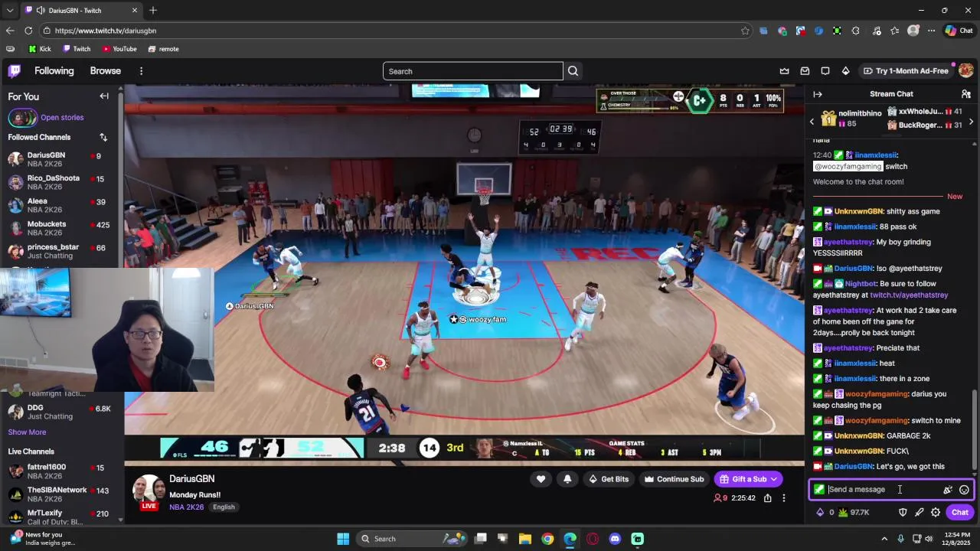Open the chat identity sword badge
The image size is (980, 551).
[819, 490]
